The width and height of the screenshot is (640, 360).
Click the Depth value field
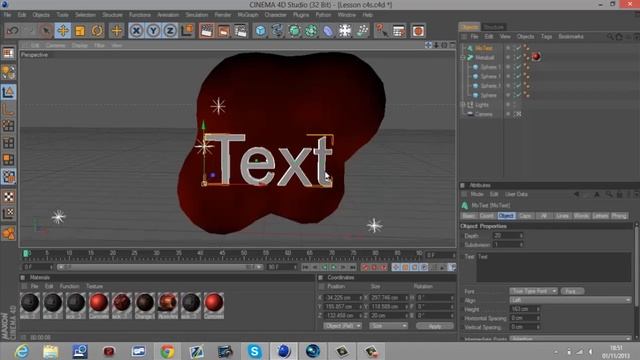tap(508, 236)
